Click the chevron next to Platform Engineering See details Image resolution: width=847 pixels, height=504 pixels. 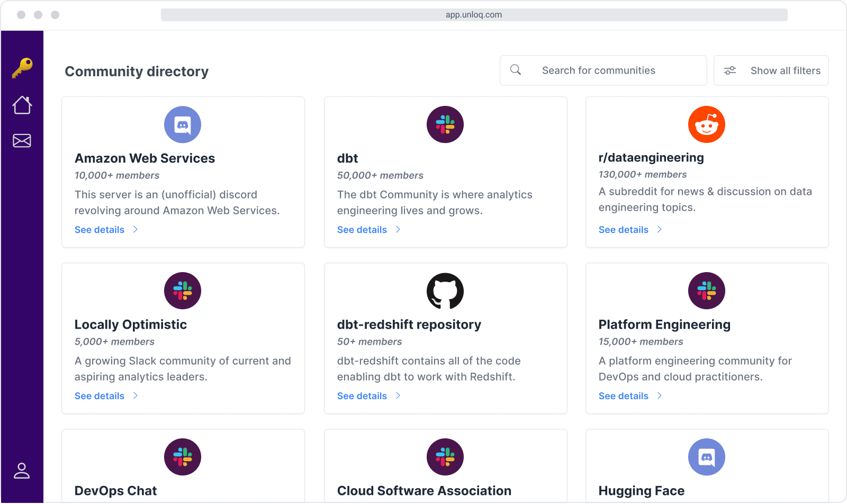660,395
